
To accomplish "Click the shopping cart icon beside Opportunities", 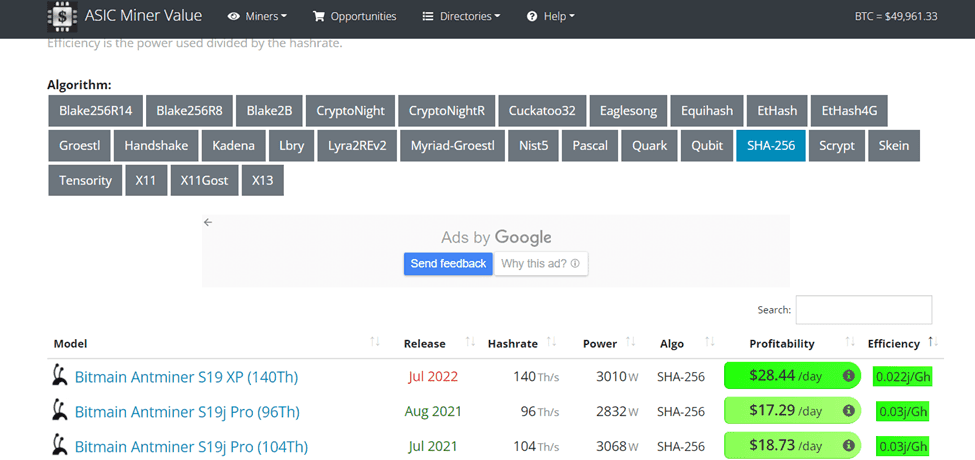I will [319, 17].
